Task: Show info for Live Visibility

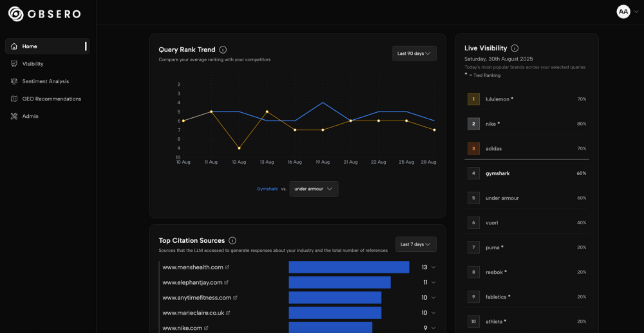Action: click(x=515, y=48)
